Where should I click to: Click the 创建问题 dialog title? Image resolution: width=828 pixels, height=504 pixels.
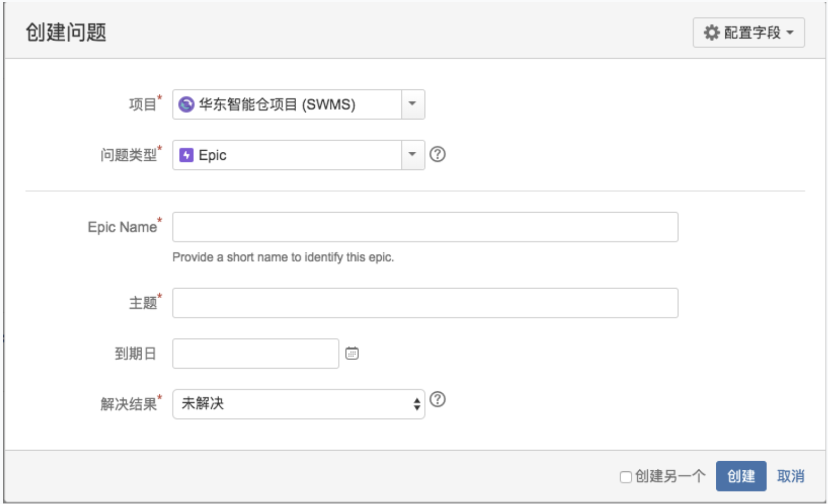[66, 32]
